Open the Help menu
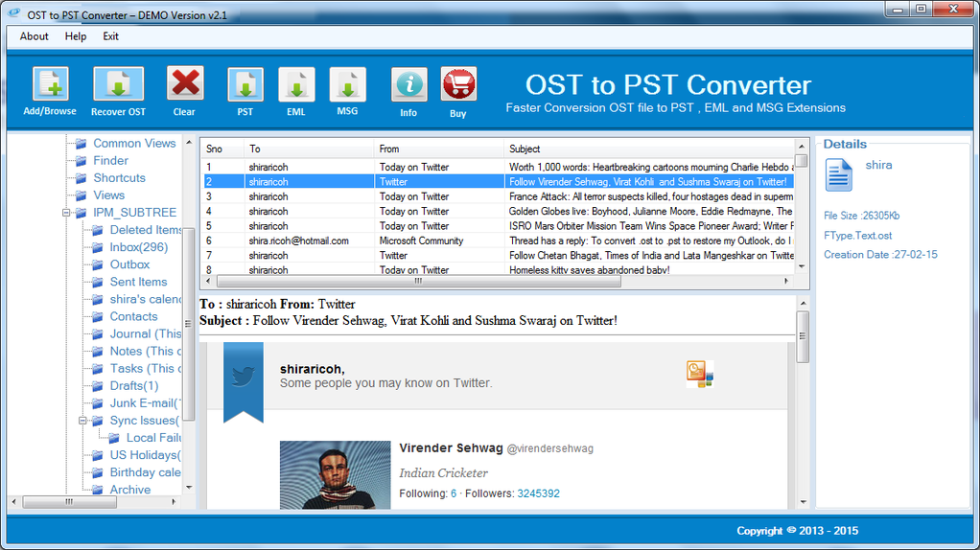 point(76,36)
